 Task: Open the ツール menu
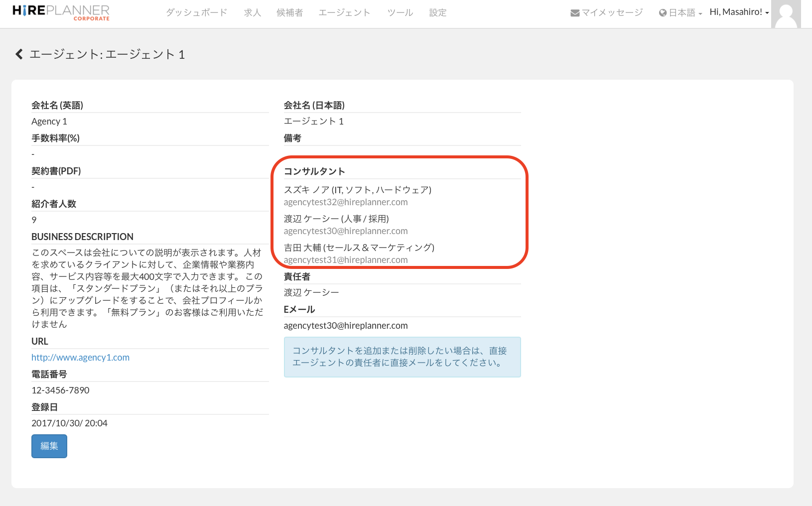[x=400, y=13]
